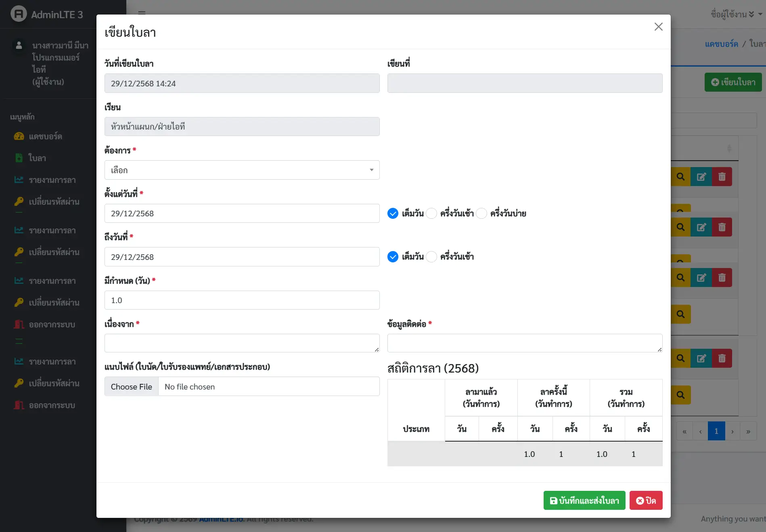Image resolution: width=766 pixels, height=532 pixels.
Task: Click the user avatar icon in sidebar
Action: (19, 46)
